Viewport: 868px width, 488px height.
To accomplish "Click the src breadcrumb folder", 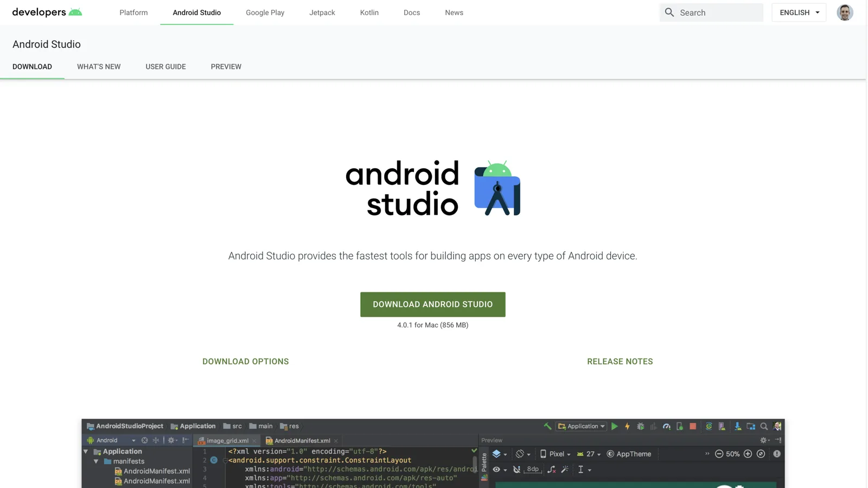I will 233,426.
